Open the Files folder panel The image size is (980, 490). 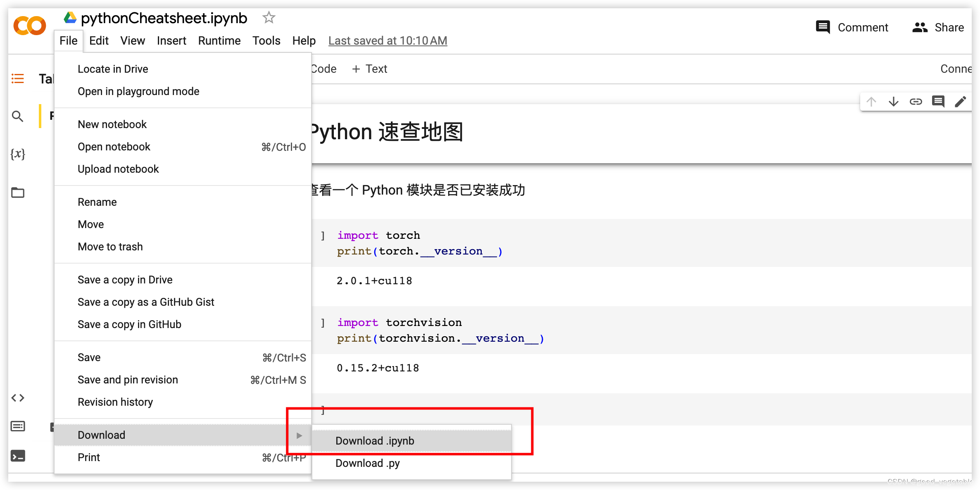pyautogui.click(x=18, y=193)
